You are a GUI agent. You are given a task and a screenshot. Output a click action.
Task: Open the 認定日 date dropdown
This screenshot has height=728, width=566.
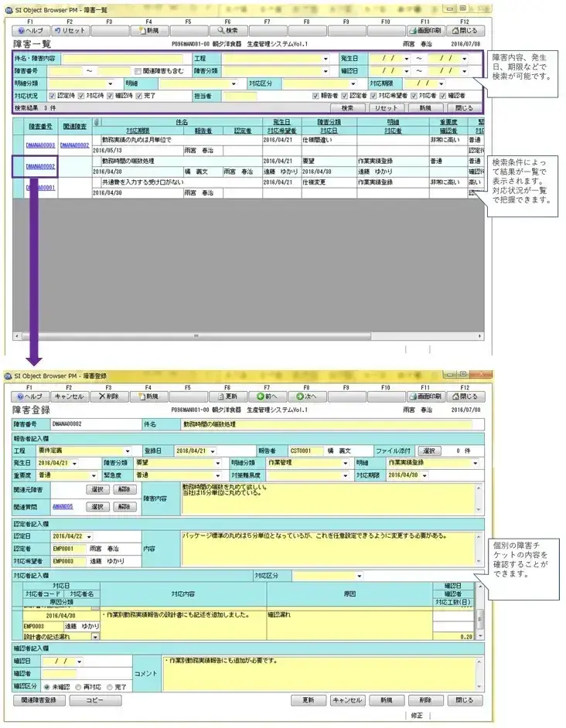[x=89, y=536]
